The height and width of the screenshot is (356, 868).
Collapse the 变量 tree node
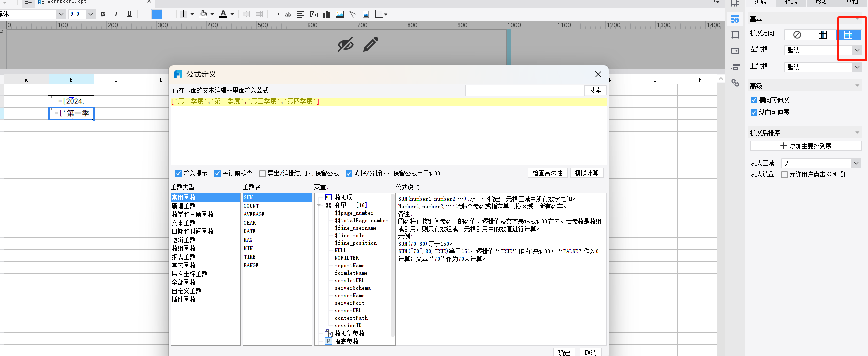click(x=319, y=205)
